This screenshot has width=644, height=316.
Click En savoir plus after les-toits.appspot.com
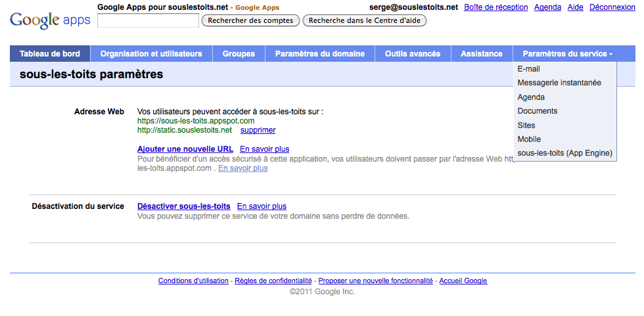point(242,168)
